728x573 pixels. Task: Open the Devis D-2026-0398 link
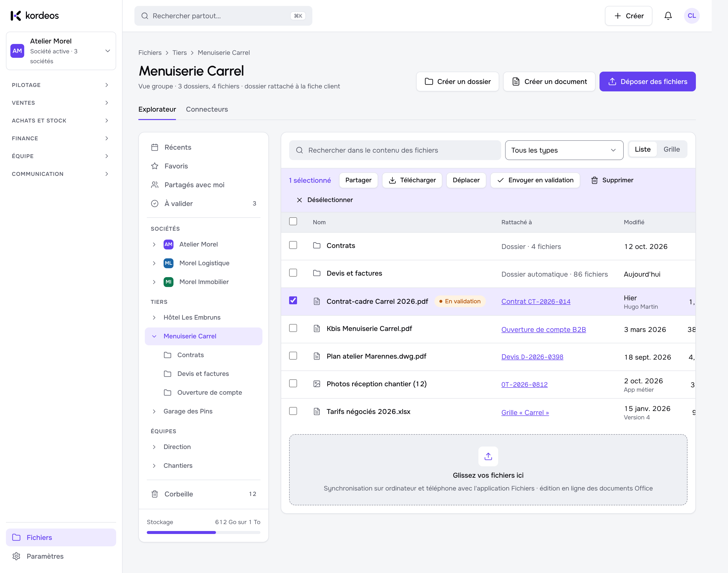532,357
